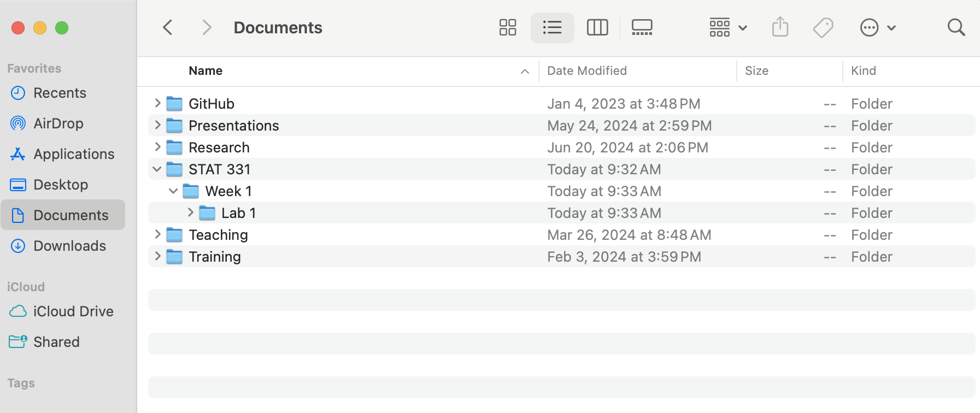This screenshot has width=980, height=413.
Task: Minimize the window with yellow button
Action: (40, 28)
